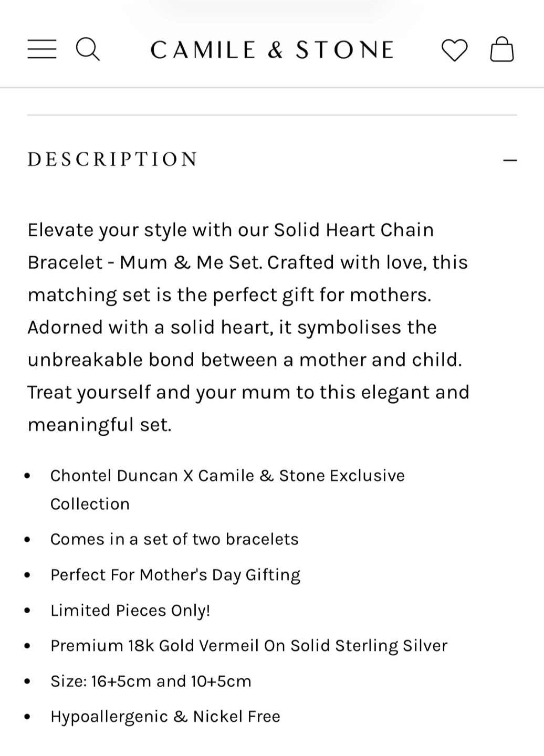The width and height of the screenshot is (544, 756).
Task: Select the 'Hypoallergenic & Nickel Free' text
Action: (165, 716)
